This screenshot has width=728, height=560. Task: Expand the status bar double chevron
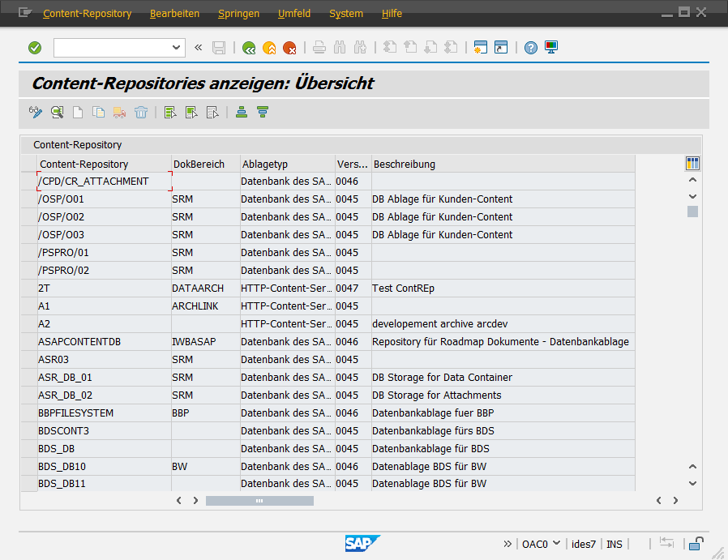click(507, 544)
